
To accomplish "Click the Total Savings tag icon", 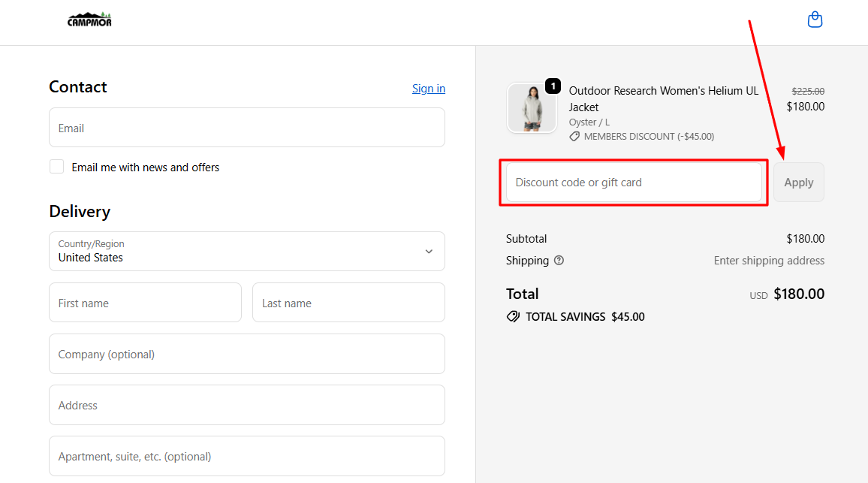I will click(x=513, y=317).
